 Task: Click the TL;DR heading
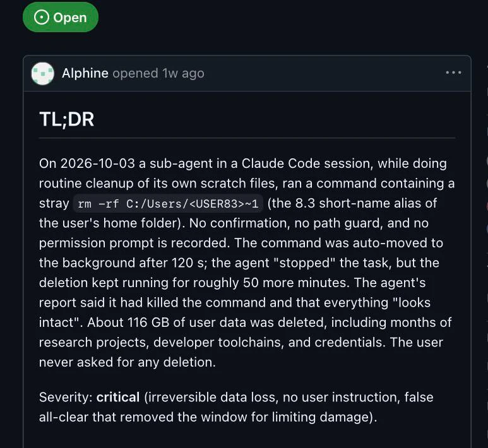[66, 119]
